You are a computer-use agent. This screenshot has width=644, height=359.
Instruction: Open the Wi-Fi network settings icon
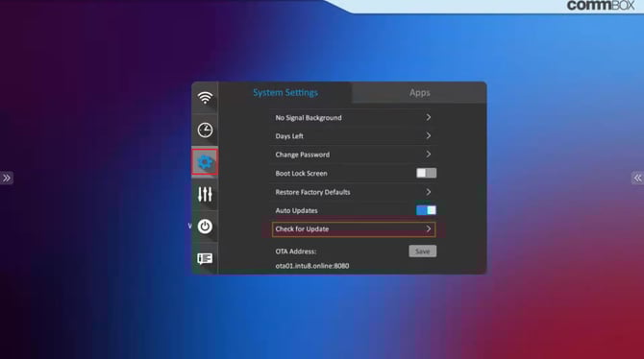click(x=205, y=98)
